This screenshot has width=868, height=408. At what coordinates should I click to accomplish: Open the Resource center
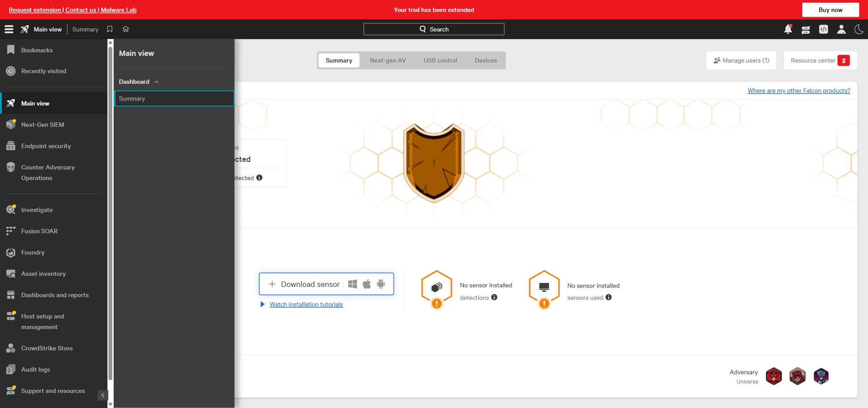coord(820,60)
